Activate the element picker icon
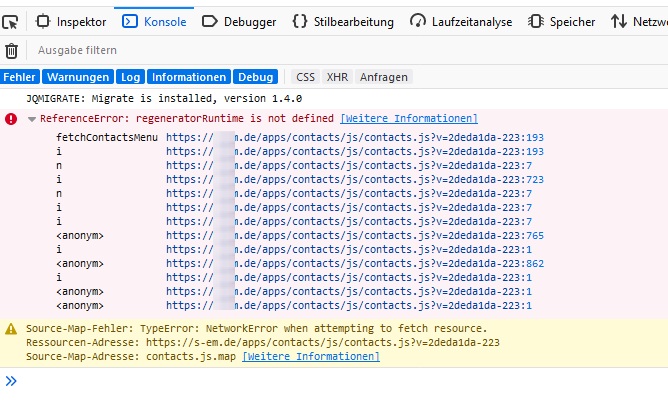The width and height of the screenshot is (668, 419). [x=10, y=22]
